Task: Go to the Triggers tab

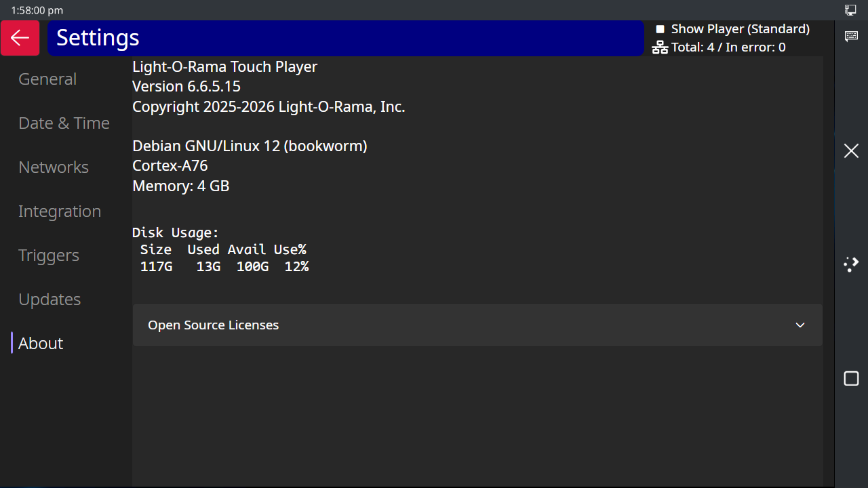Action: (x=49, y=256)
